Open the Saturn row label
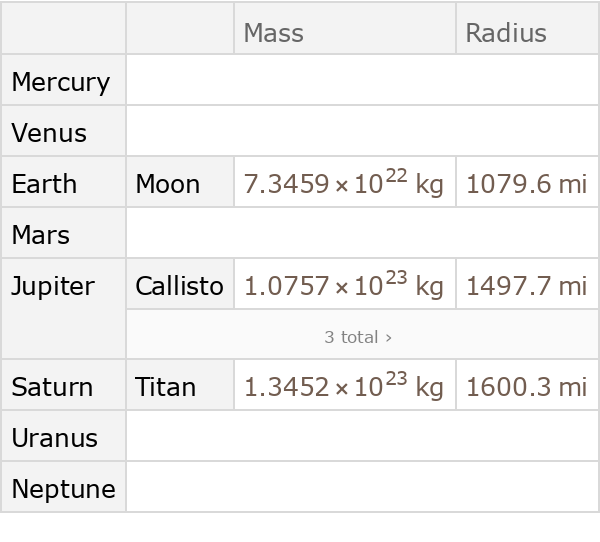 pos(51,387)
